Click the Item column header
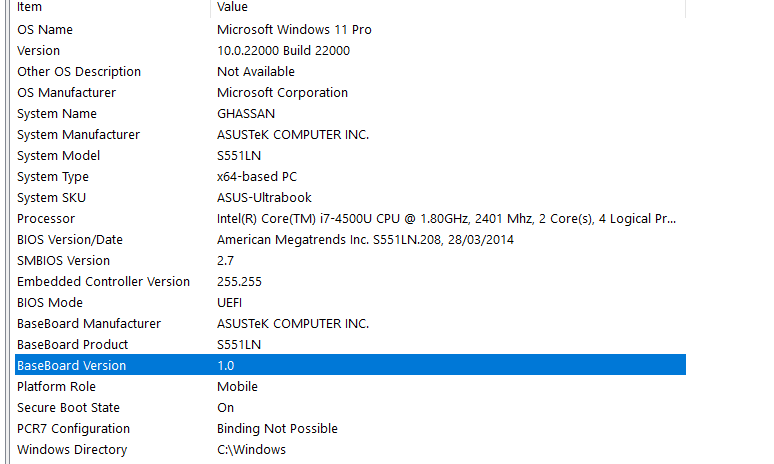This screenshot has height=464, width=774. [112, 7]
